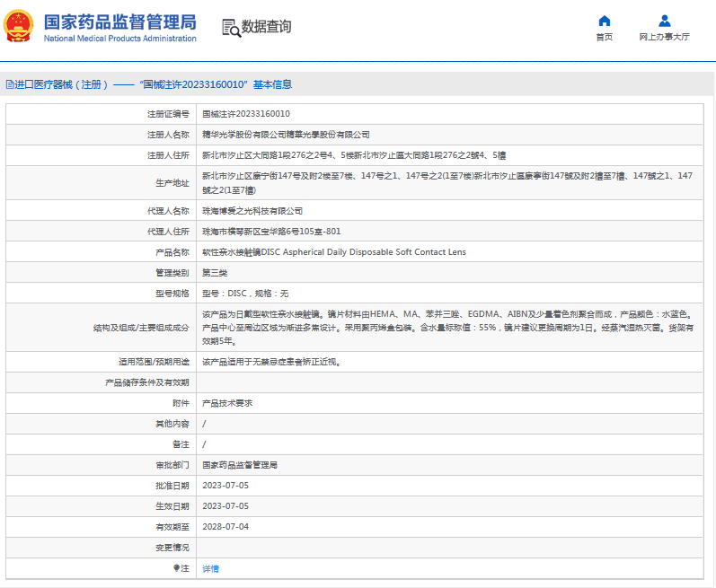Viewport: 716px width, 588px height.
Task: Select registration number 国械注许20233160010 value cell
Action: (246, 114)
